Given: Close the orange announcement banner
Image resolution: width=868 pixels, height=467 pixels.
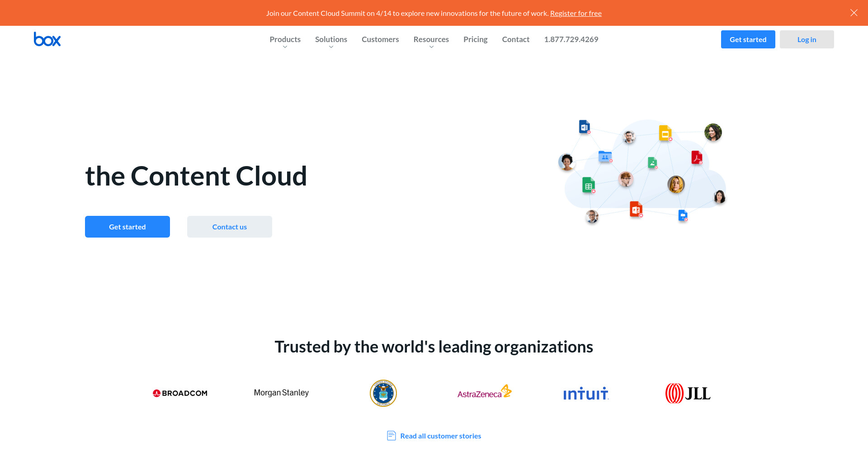Looking at the screenshot, I should pyautogui.click(x=854, y=13).
